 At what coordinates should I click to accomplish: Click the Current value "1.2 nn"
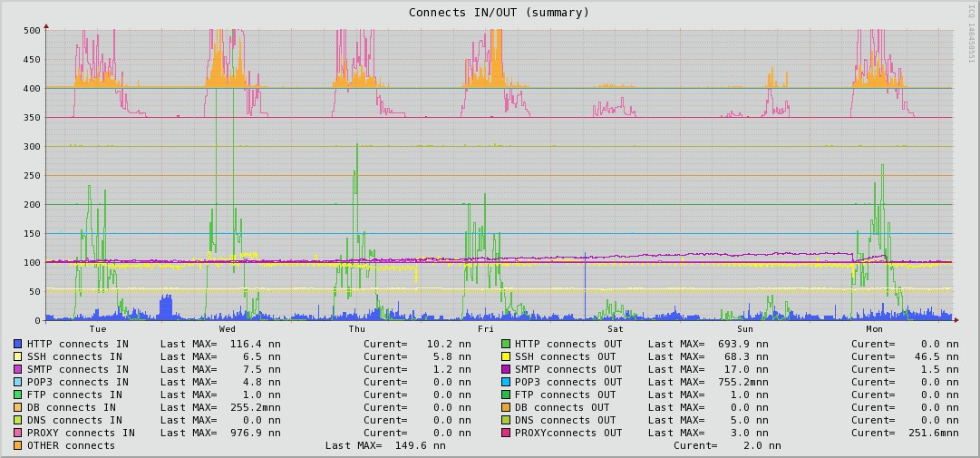[452, 369]
